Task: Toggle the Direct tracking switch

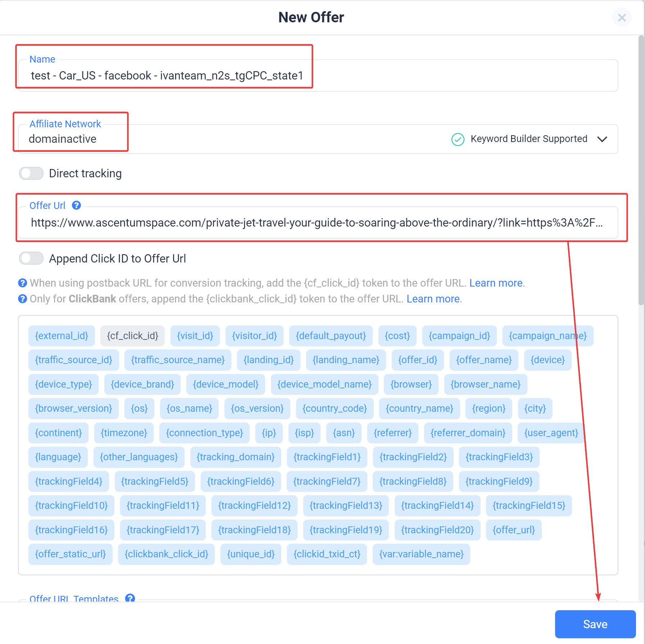Action: click(x=31, y=173)
